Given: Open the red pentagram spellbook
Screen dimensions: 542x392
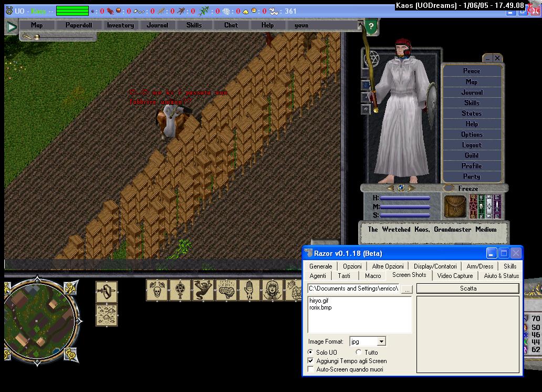Looking at the screenshot, I should tap(473, 207).
